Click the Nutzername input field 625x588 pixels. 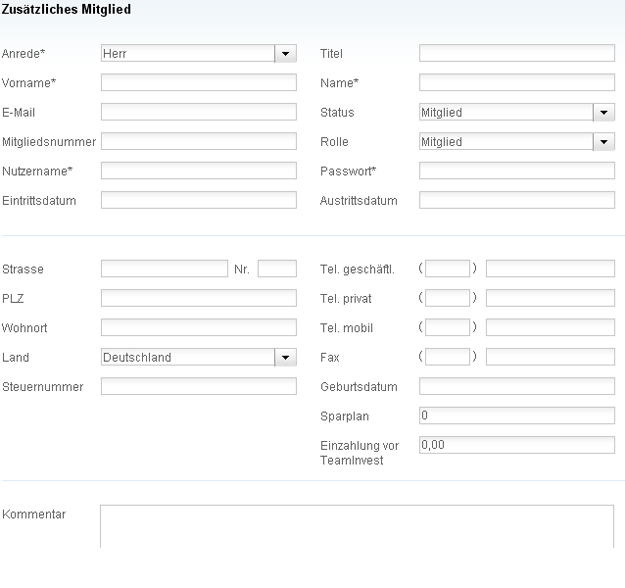[199, 171]
